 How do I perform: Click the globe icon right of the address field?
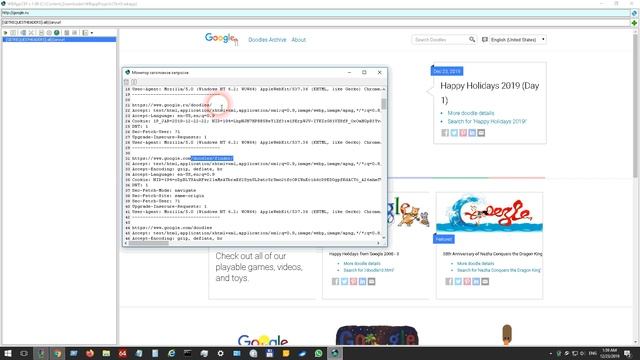click(634, 13)
